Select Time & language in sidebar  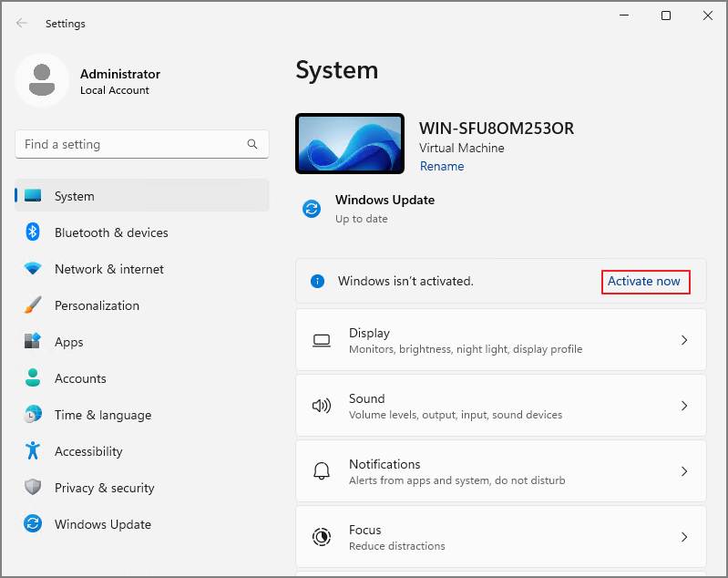coord(142,414)
